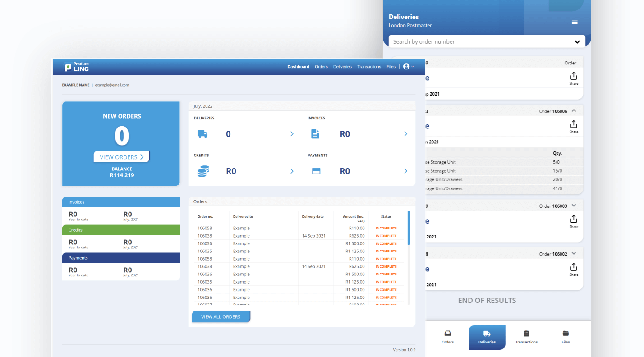Click the Invoices document icon
Image resolution: width=644 pixels, height=357 pixels.
point(316,134)
